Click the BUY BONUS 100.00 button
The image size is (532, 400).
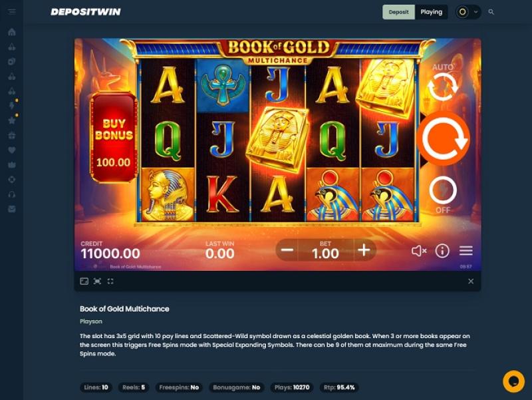(x=113, y=137)
